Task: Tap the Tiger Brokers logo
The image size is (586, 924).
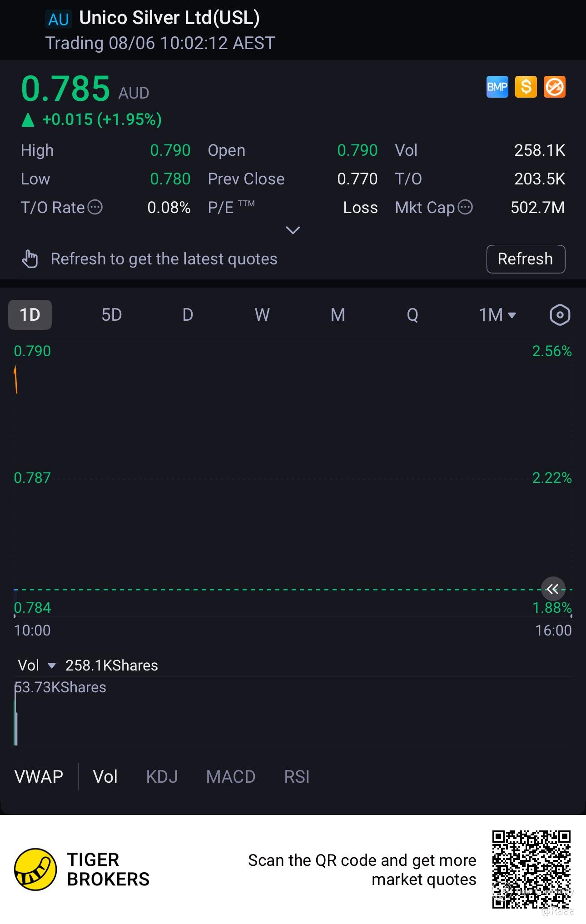Action: coord(35,869)
